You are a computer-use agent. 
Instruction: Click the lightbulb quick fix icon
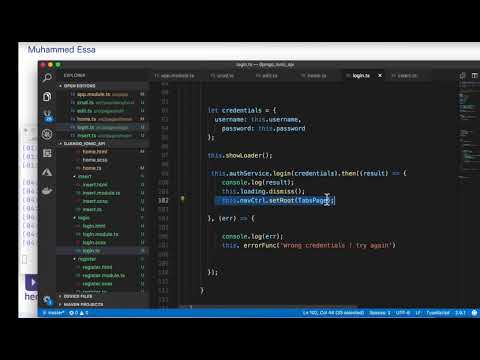[x=182, y=198]
